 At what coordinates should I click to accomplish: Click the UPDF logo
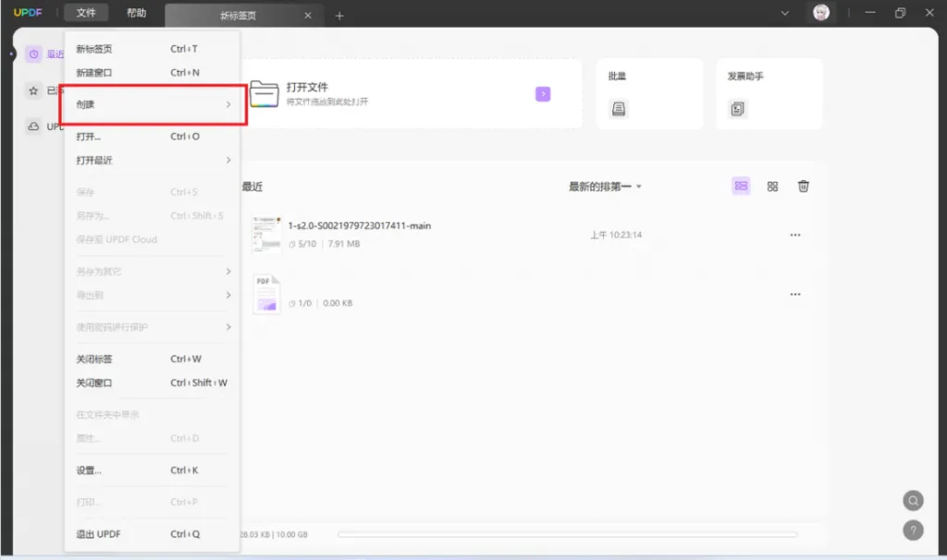pyautogui.click(x=28, y=12)
